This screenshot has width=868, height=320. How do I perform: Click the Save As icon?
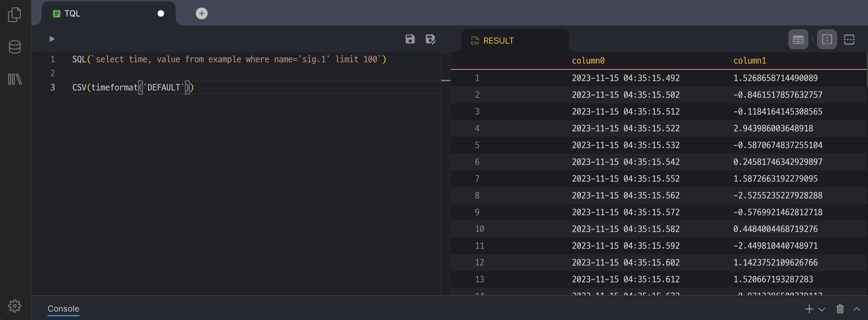pyautogui.click(x=430, y=40)
